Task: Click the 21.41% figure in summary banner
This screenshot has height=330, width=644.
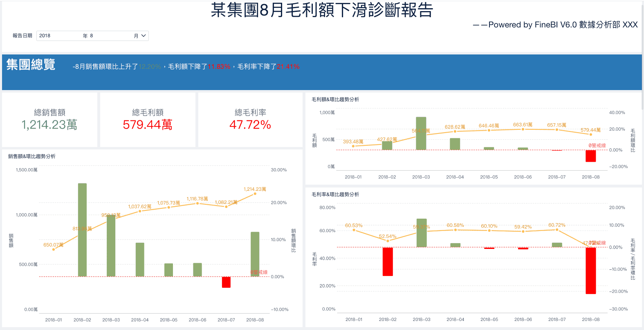Action: coord(288,66)
